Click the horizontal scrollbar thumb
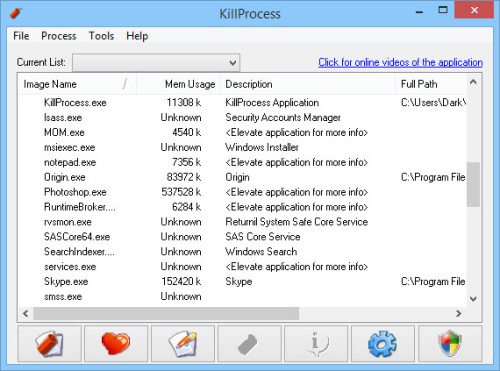Viewport: 500px width, 371px height. click(166, 313)
